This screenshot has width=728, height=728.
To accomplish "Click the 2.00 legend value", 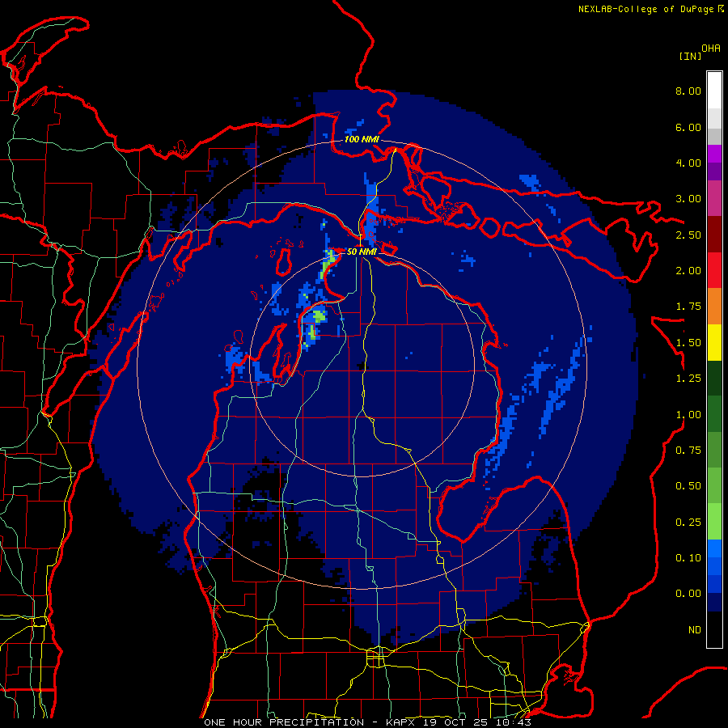I will pos(688,271).
